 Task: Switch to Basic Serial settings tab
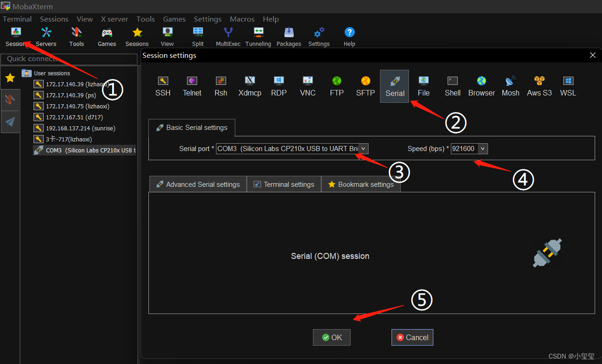(192, 128)
